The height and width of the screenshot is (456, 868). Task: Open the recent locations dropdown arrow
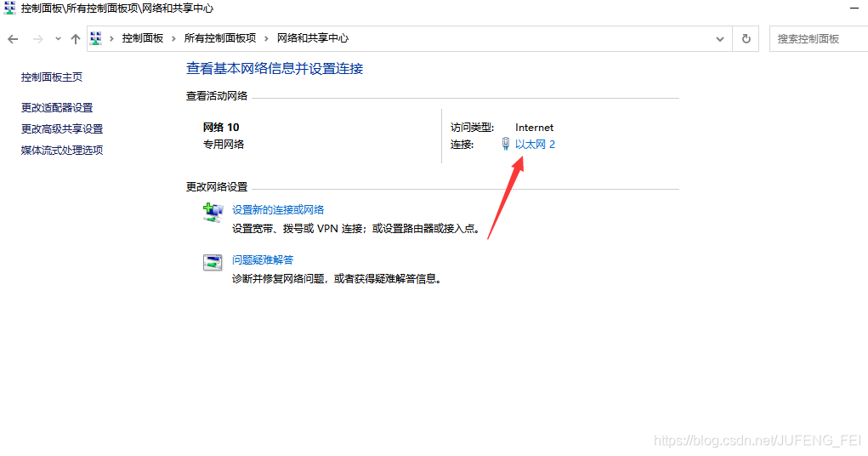[58, 39]
